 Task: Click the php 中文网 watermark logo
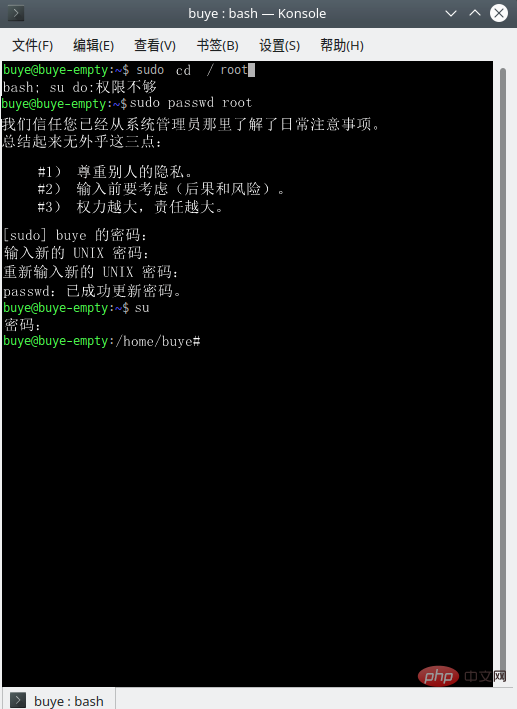(x=462, y=676)
